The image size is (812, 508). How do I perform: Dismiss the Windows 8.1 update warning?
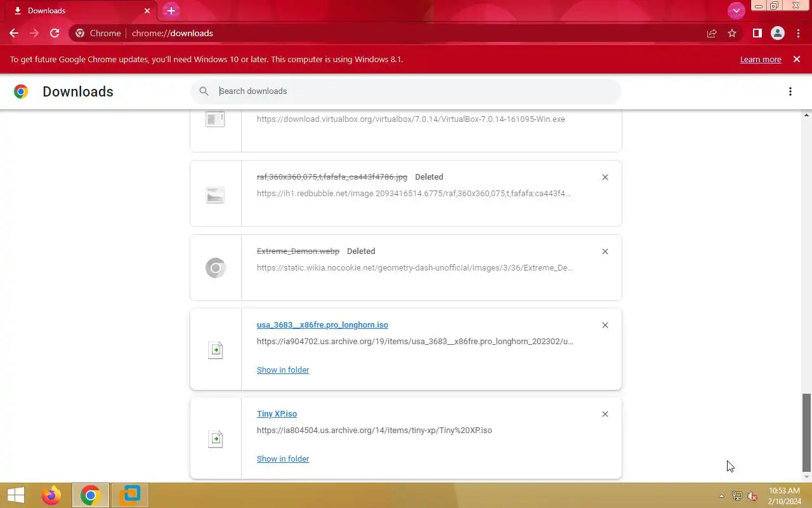point(797,59)
